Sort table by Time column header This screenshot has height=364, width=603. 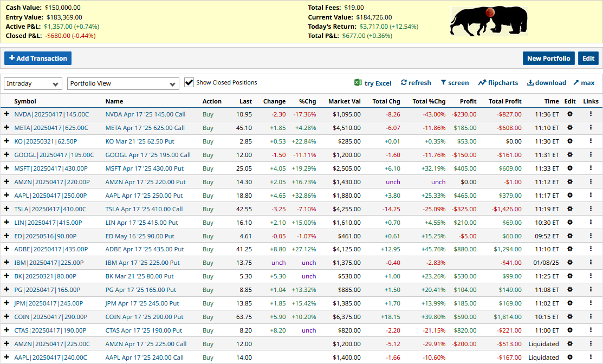(x=552, y=101)
